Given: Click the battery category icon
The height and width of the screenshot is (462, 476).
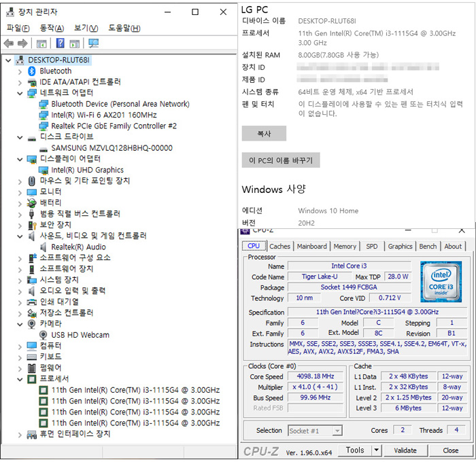Looking at the screenshot, I should (31, 203).
